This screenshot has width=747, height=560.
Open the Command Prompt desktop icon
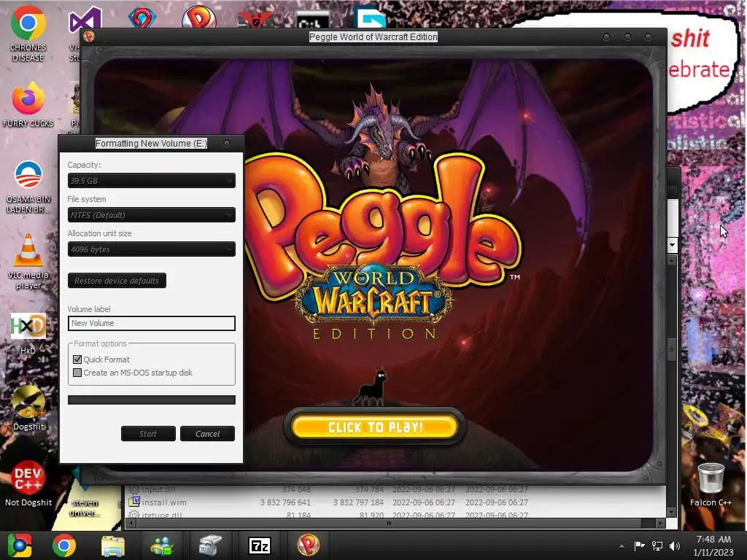[312, 20]
